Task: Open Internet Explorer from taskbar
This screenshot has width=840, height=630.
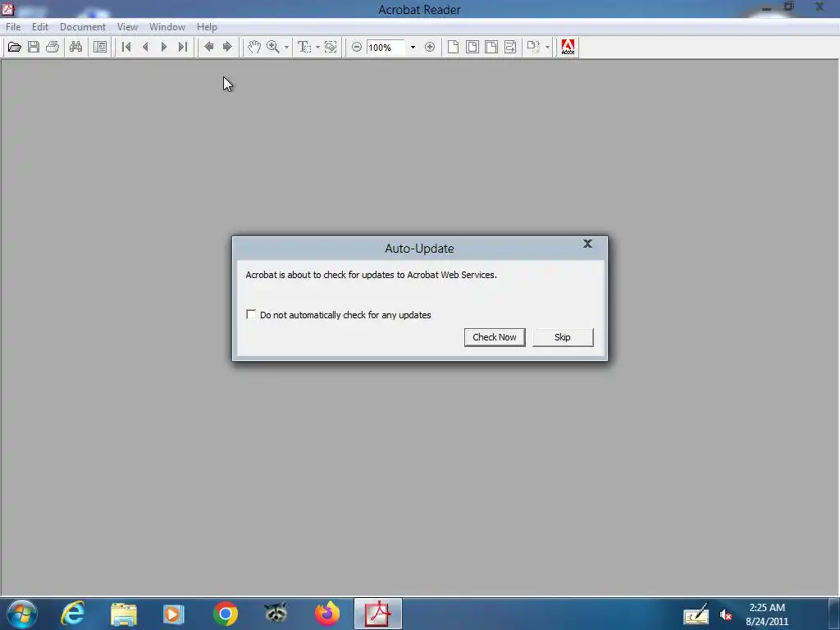Action: pos(73,614)
